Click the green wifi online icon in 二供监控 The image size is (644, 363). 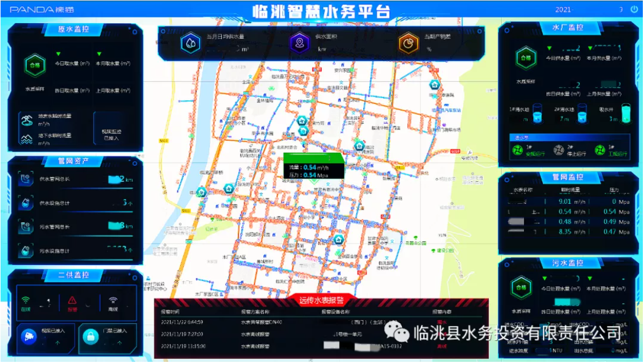tap(25, 300)
